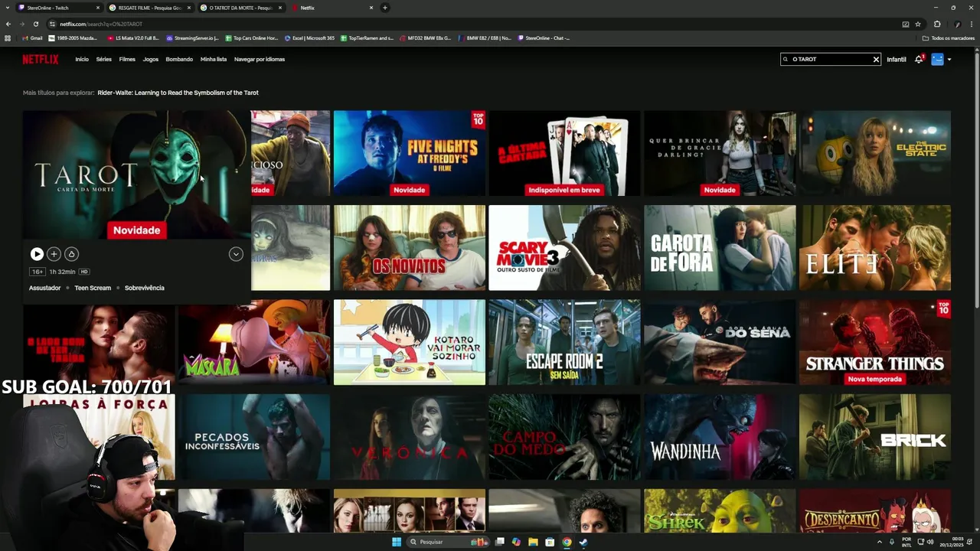Open A Última Cartada thumbnail
Image resolution: width=980 pixels, height=551 pixels.
(564, 153)
